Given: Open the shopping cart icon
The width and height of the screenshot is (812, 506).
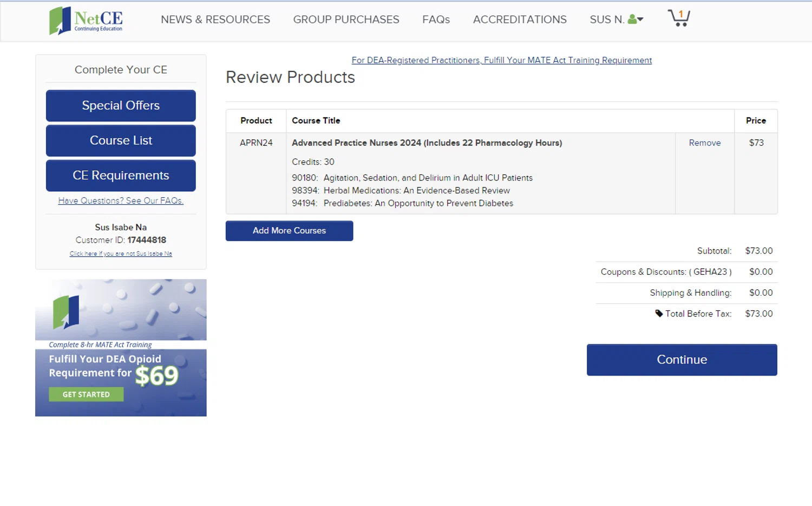Looking at the screenshot, I should (x=679, y=18).
